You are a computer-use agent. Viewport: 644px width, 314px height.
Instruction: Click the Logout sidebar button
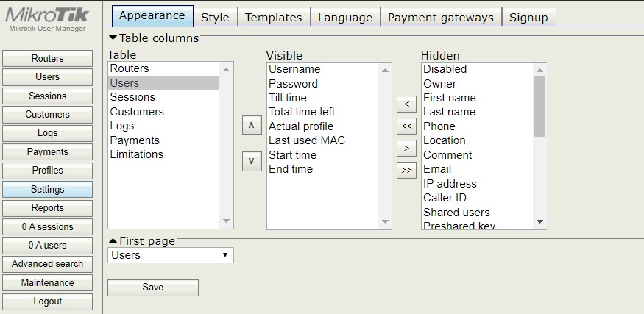pos(48,301)
